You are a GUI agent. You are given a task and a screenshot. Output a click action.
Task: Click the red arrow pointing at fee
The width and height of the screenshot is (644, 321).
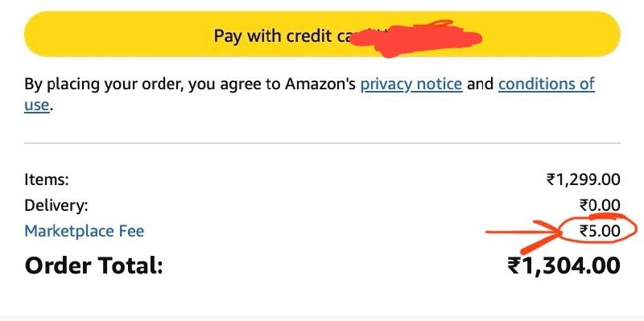526,235
